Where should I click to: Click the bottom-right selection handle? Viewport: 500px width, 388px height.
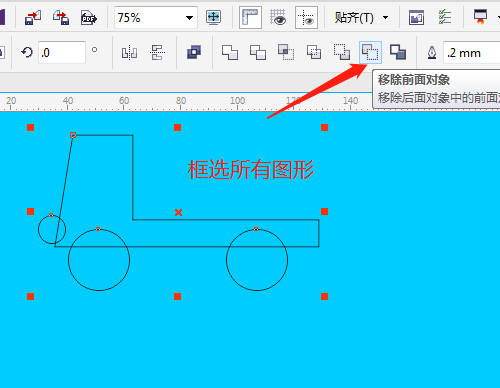click(325, 296)
